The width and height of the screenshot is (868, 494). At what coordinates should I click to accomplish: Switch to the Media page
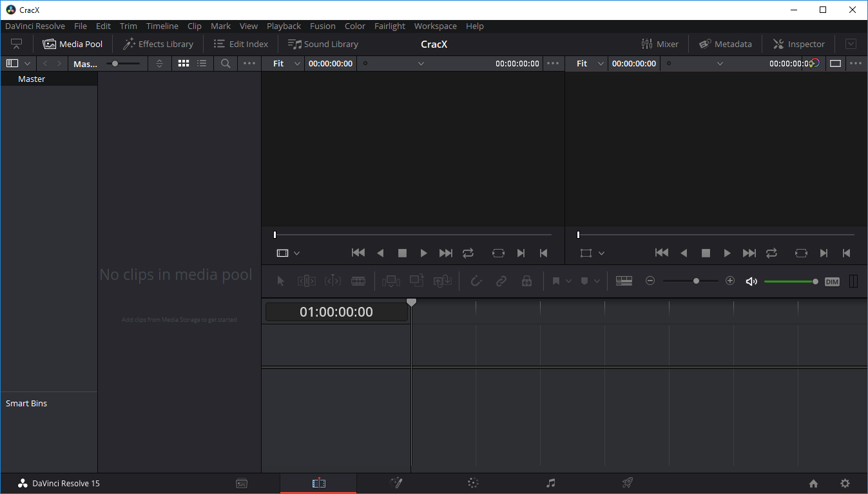(242, 483)
